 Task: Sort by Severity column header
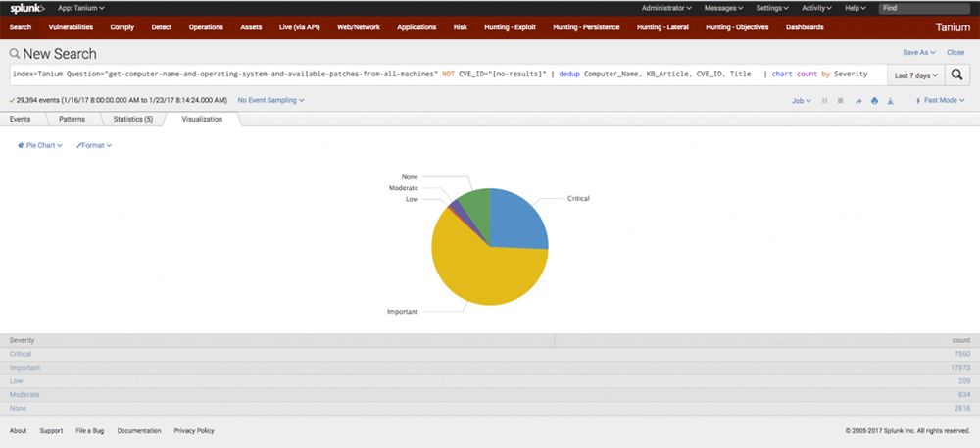[277, 340]
